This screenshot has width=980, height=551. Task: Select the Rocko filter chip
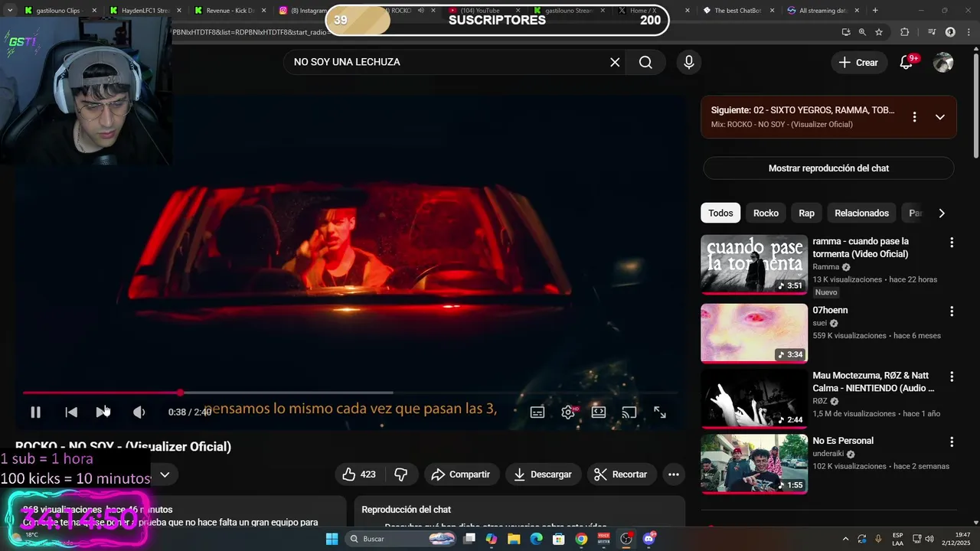[x=766, y=213]
